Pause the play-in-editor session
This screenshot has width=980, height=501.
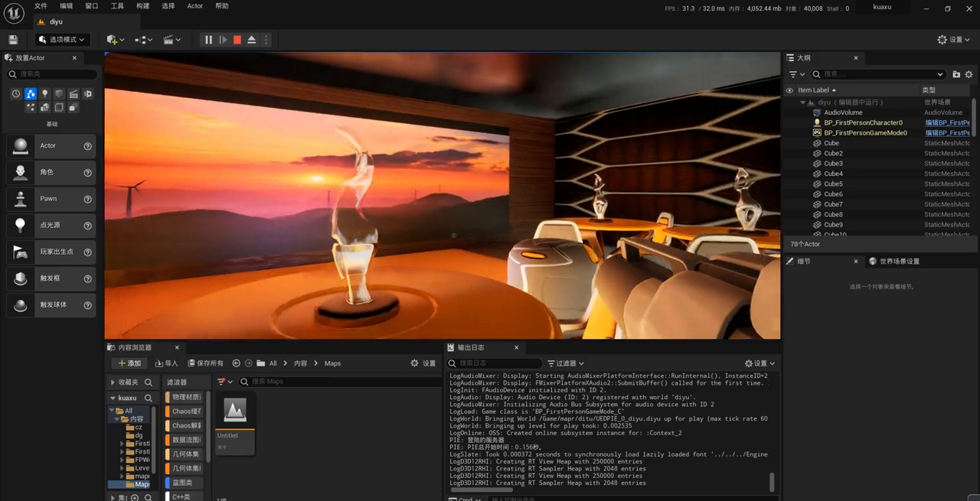click(x=208, y=40)
